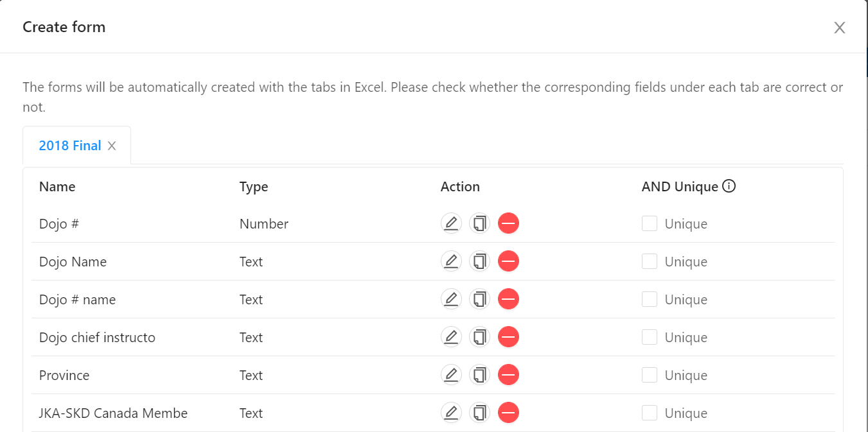
Task: Tick Unique for Dojo chief instructo
Action: click(x=650, y=337)
